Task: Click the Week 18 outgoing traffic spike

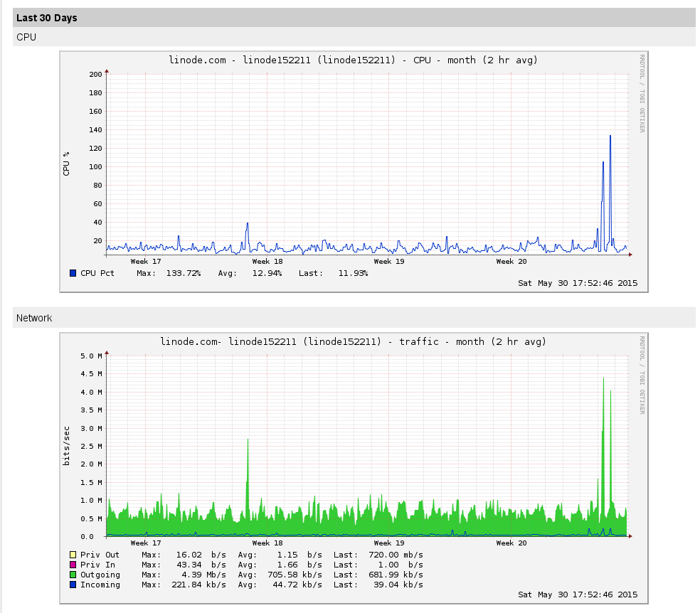Action: [248, 455]
